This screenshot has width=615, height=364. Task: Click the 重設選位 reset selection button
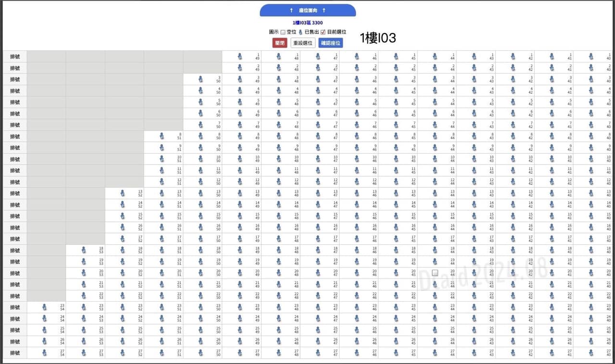pyautogui.click(x=303, y=43)
